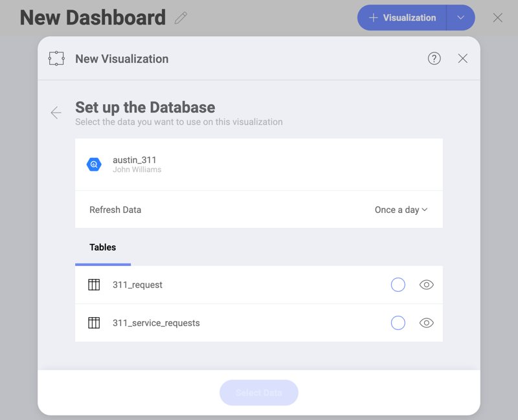Viewport: 518px width, 420px height.
Task: Click the 311_request table name
Action: 137,285
